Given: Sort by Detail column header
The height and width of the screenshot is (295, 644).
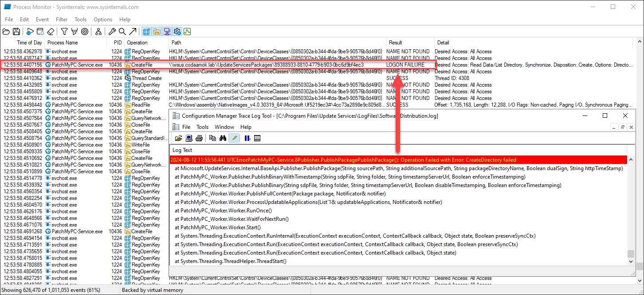Looking at the screenshot, I should (x=534, y=43).
